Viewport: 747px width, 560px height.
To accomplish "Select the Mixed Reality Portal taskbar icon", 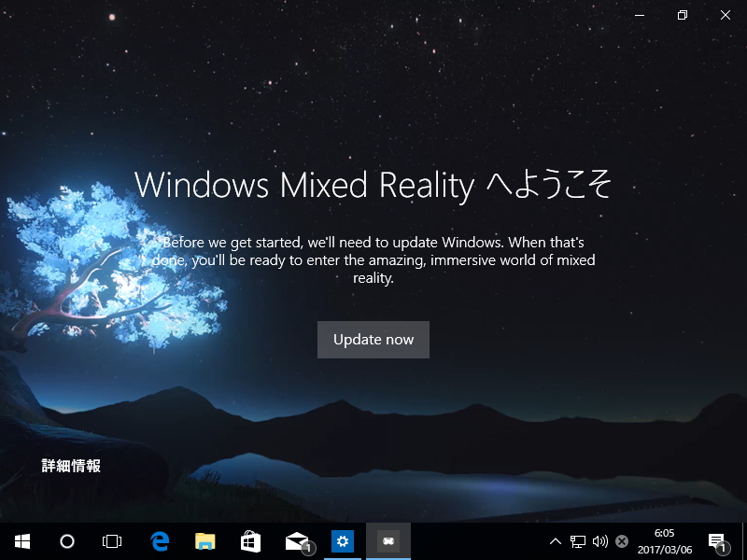I will (x=388, y=541).
